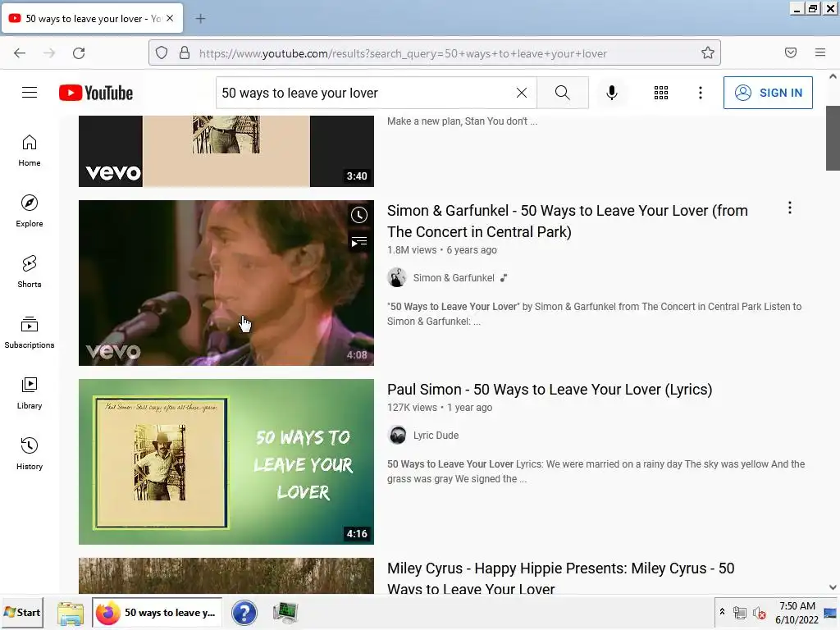Open the muted volume tray icon
This screenshot has height=630, width=840.
[x=759, y=613]
